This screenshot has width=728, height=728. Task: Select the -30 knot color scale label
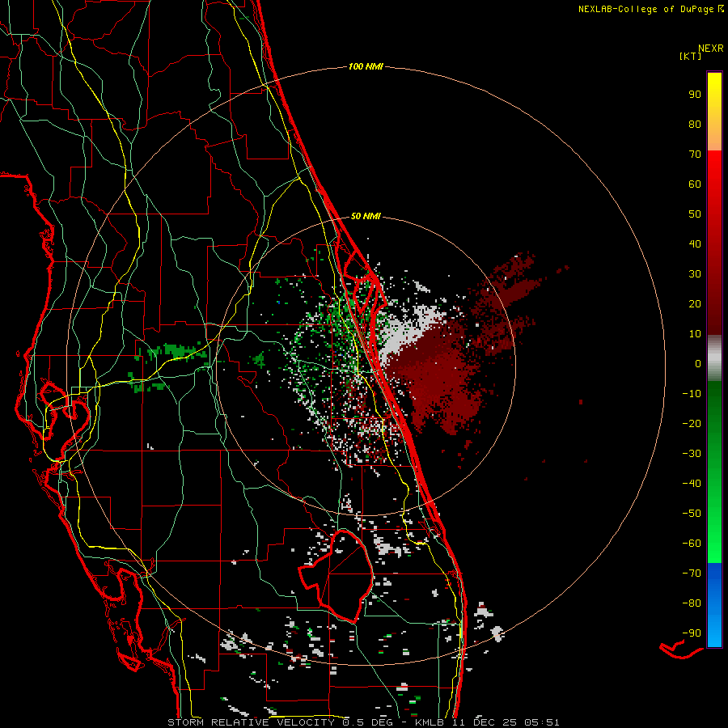[x=692, y=454]
